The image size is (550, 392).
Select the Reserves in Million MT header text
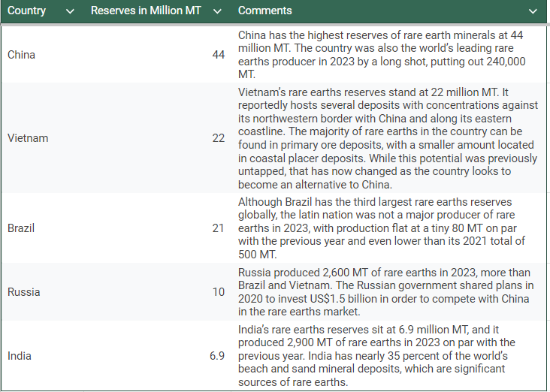point(146,11)
